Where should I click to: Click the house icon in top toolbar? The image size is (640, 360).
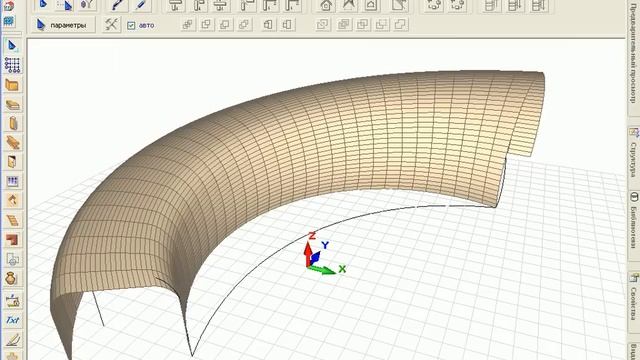[x=326, y=5]
